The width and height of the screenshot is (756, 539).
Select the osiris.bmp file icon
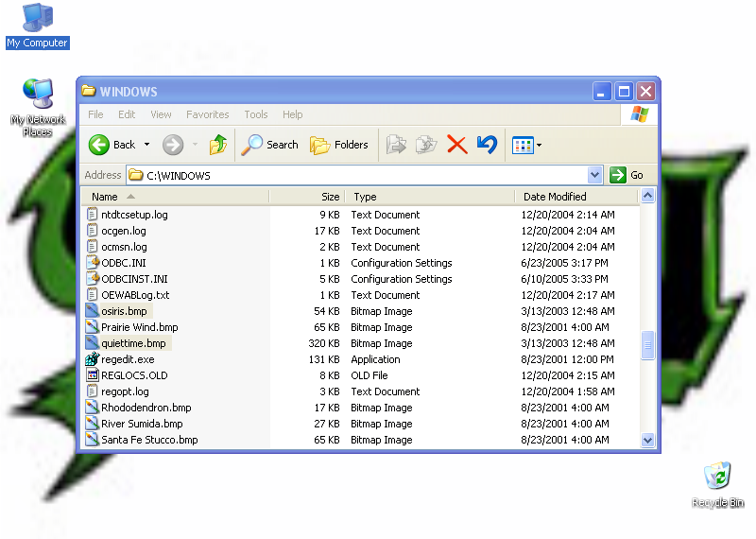pos(92,311)
